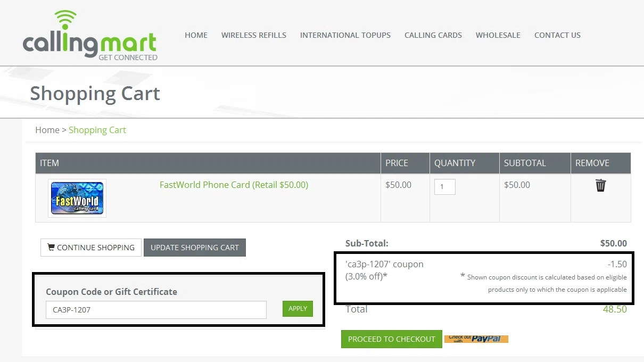Open FastWorld Phone Card product link
The image size is (644, 362).
(x=234, y=185)
